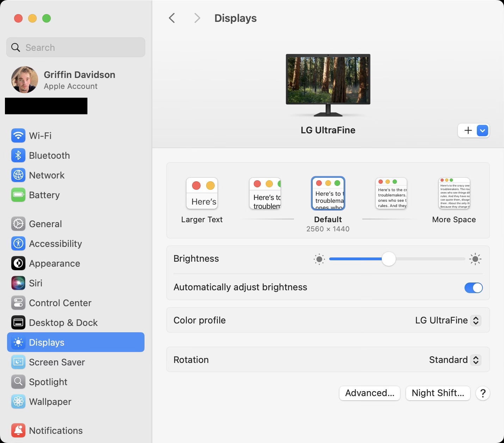Go back with the left chevron
Screen dimensions: 504x443
tap(172, 18)
